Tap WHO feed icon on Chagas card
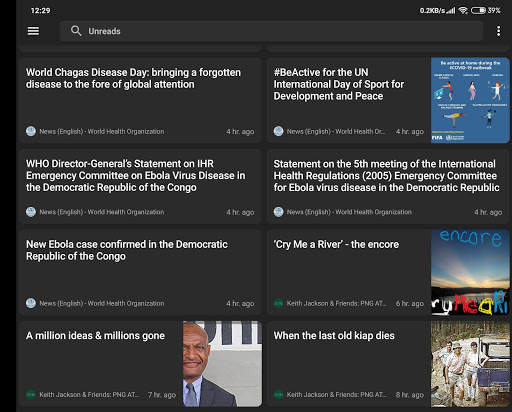This screenshot has width=512, height=412. point(31,131)
